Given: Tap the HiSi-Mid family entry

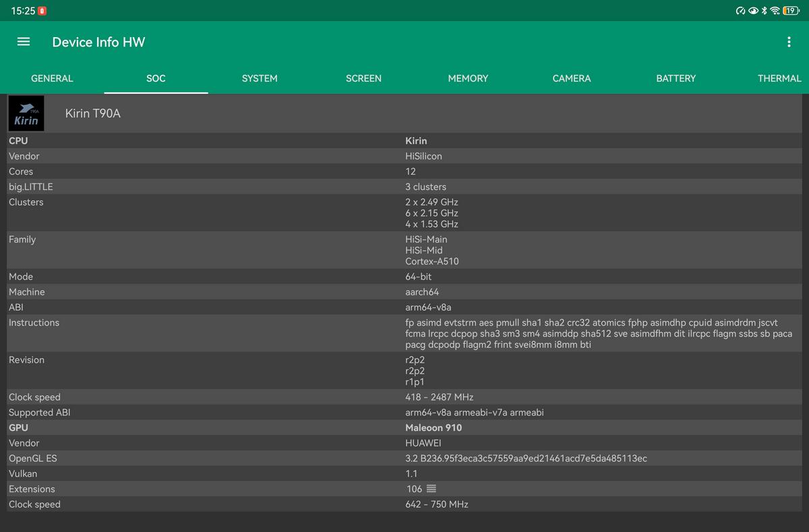Looking at the screenshot, I should click(424, 250).
